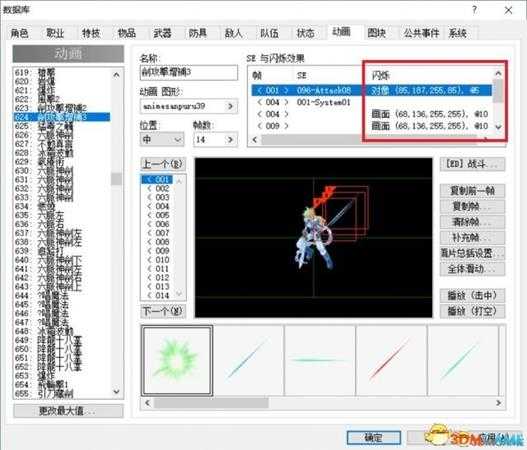The image size is (527, 450).
Task: Select animation entry 655 in list
Action: tap(62, 394)
